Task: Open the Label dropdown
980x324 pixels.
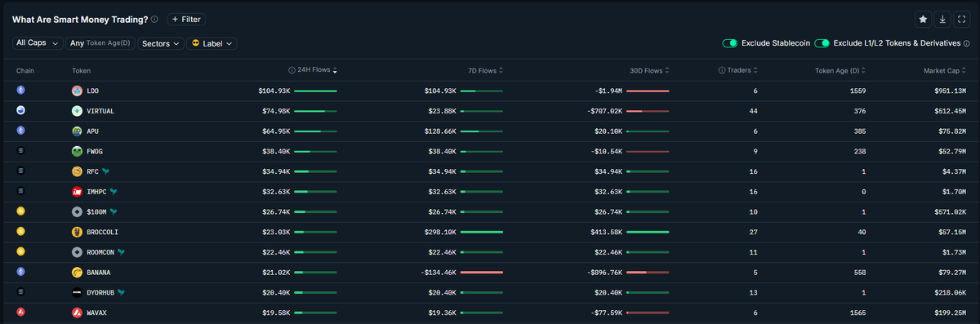Action: [212, 43]
